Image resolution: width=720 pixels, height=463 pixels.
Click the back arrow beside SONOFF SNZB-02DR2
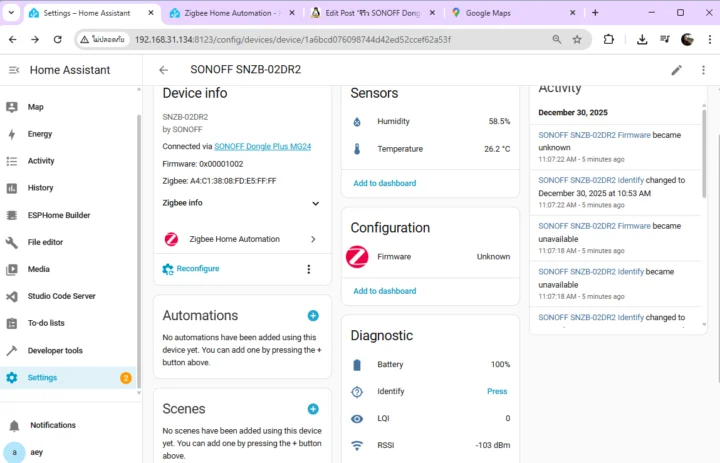164,70
